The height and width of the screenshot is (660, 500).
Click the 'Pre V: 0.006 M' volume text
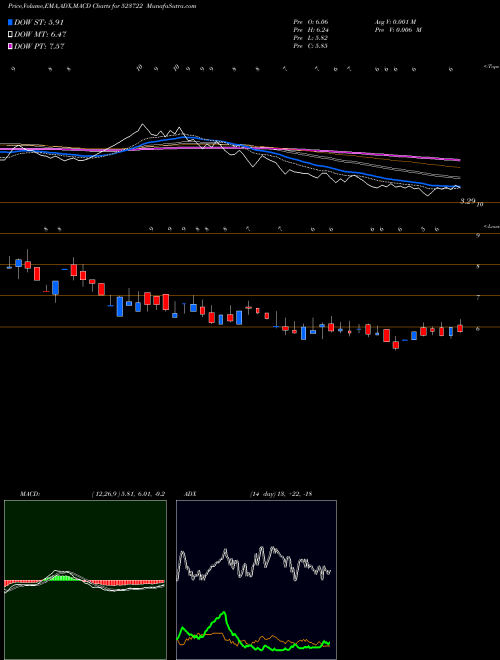pos(398,30)
